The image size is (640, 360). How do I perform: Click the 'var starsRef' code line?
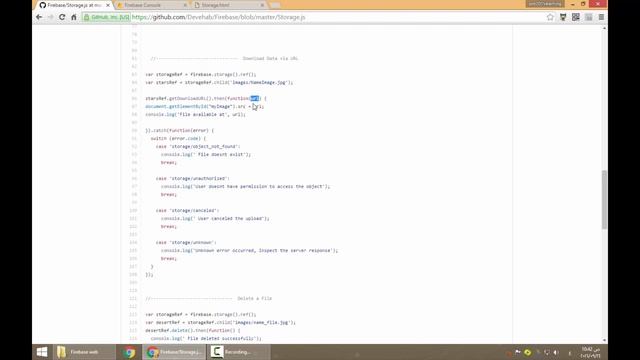pyautogui.click(x=219, y=82)
